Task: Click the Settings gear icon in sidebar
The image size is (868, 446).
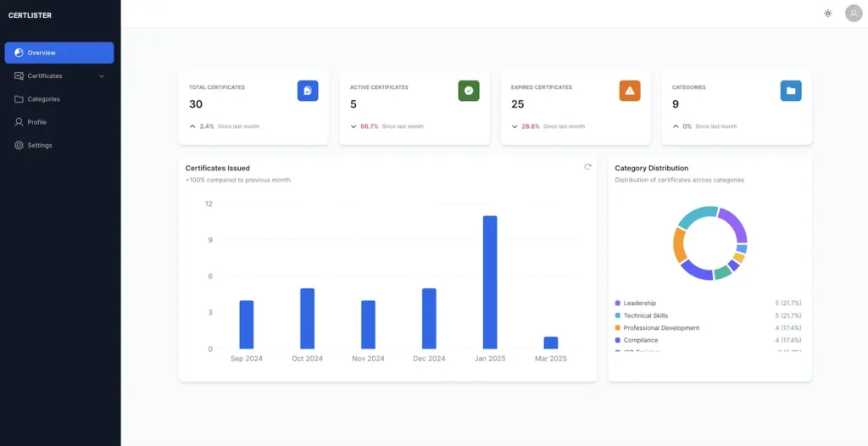Action: [19, 145]
